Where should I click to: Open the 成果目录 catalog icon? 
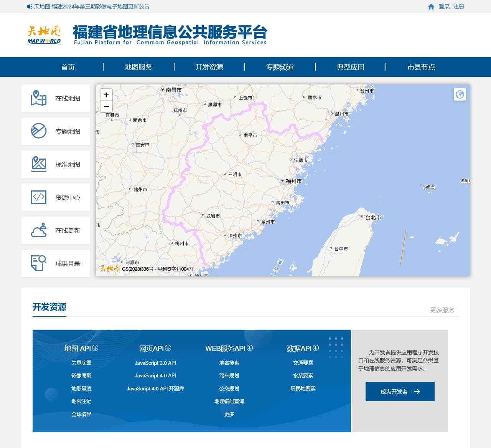[38, 263]
